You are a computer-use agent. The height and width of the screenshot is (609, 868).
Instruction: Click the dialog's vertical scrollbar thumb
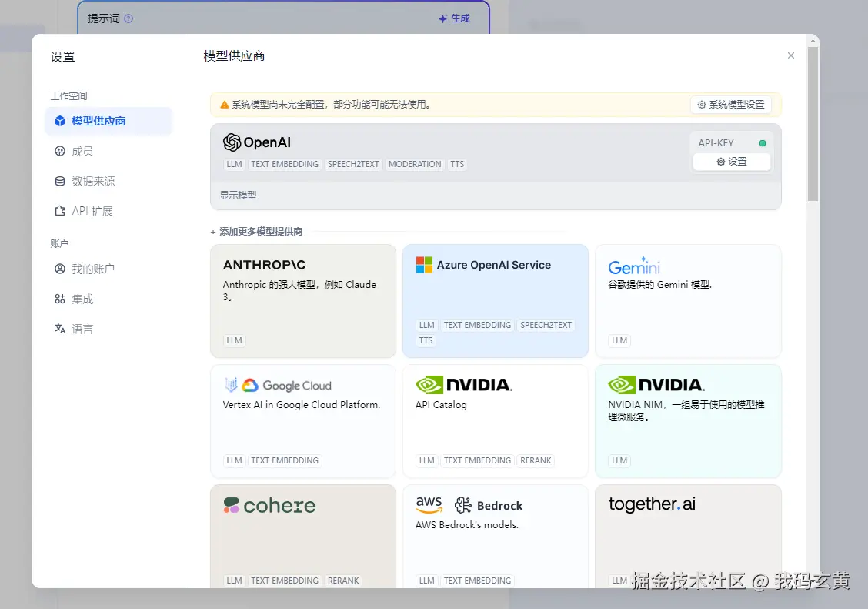pos(813,123)
